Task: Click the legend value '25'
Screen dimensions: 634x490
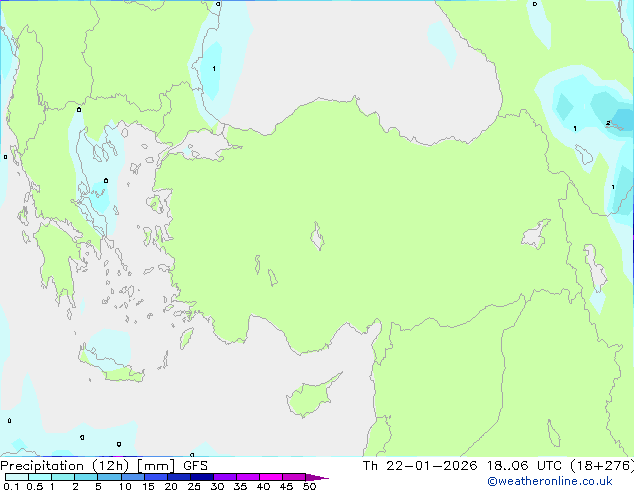Action: coord(194,486)
